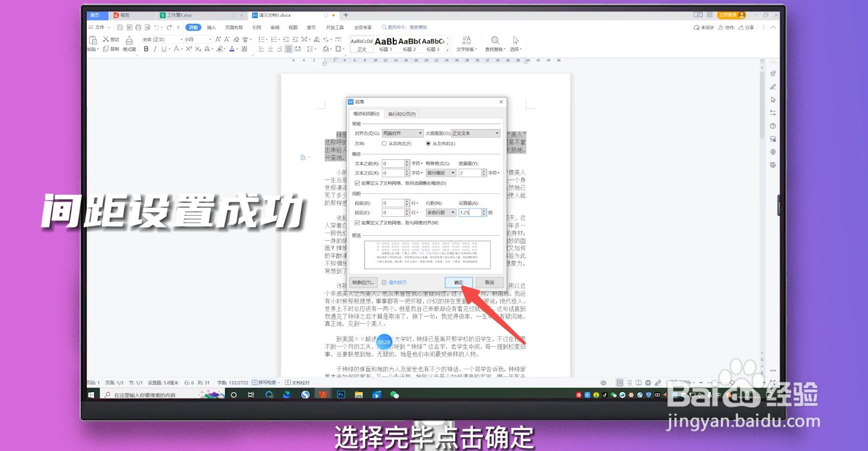
Task: Click the Format Painter (格式刷) icon
Action: 129,40
